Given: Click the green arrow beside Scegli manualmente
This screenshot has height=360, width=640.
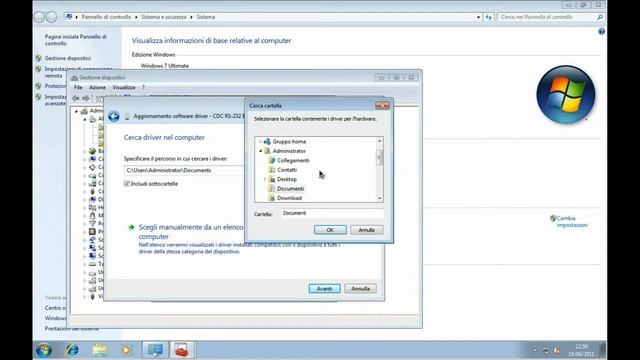Looking at the screenshot, I should (131, 227).
